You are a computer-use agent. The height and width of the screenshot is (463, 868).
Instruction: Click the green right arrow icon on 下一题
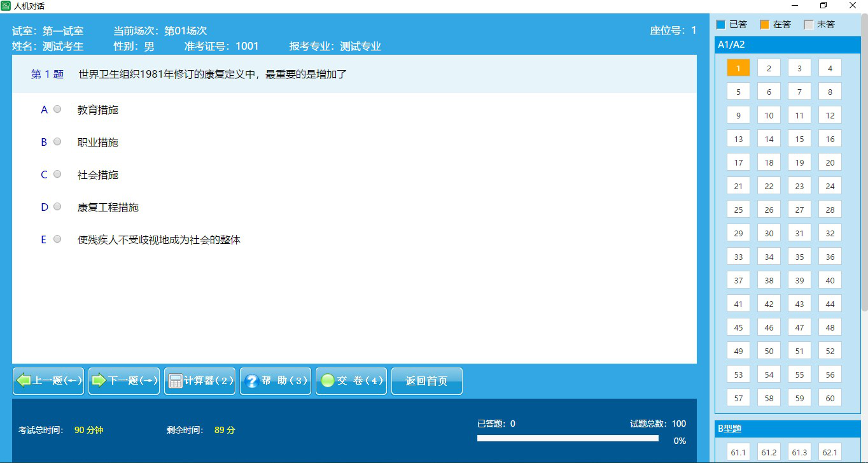point(99,381)
